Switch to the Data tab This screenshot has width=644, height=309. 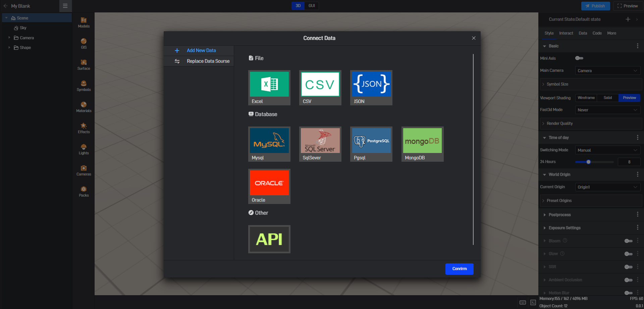(x=583, y=33)
